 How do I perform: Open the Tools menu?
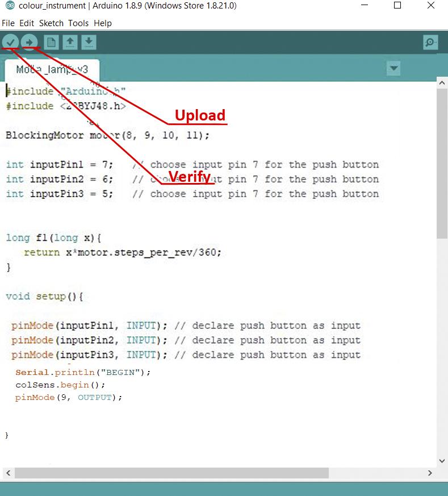click(x=78, y=23)
